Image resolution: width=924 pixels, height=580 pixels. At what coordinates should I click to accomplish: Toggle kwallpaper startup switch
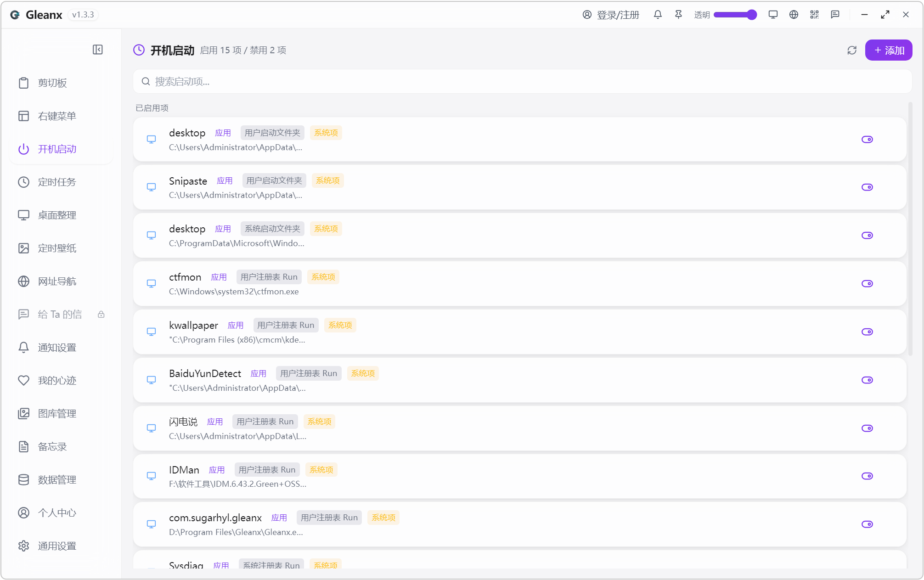(867, 332)
